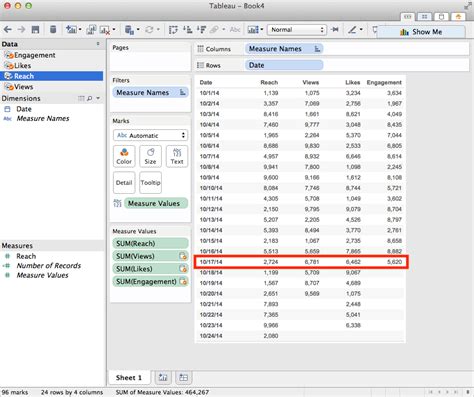Click the Connect to Data cylinder icon
The height and width of the screenshot is (397, 474).
(x=53, y=30)
